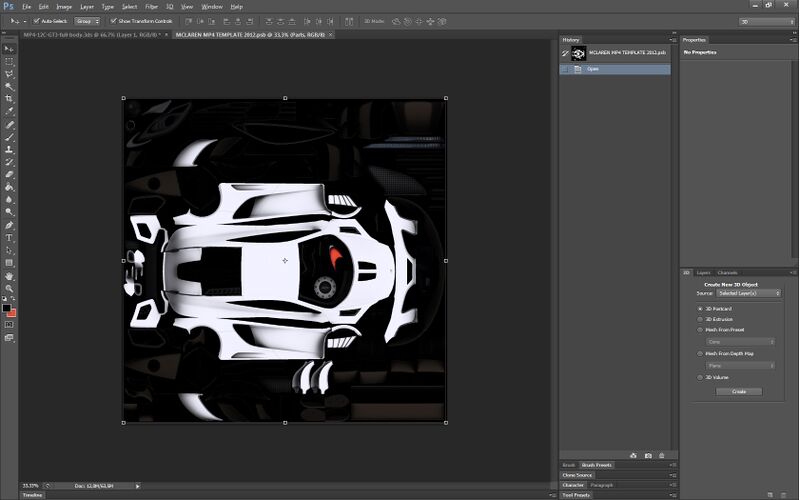Screen dimensions: 800x500
Task: Select the Zoom tool
Action: click(x=9, y=288)
